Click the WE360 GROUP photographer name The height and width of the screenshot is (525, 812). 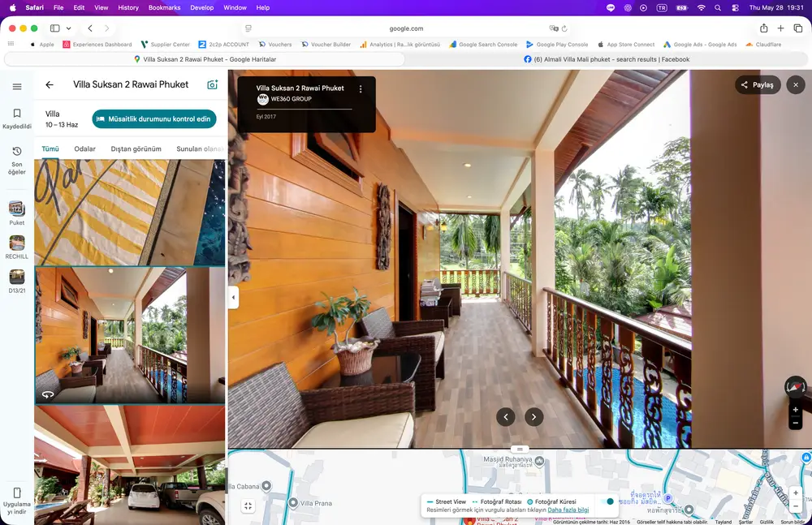291,99
